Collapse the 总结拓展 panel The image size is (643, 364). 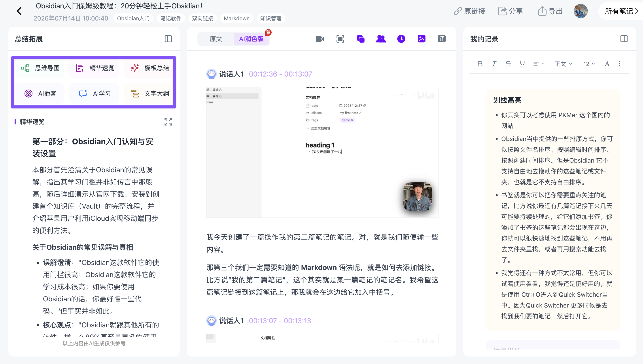(168, 39)
